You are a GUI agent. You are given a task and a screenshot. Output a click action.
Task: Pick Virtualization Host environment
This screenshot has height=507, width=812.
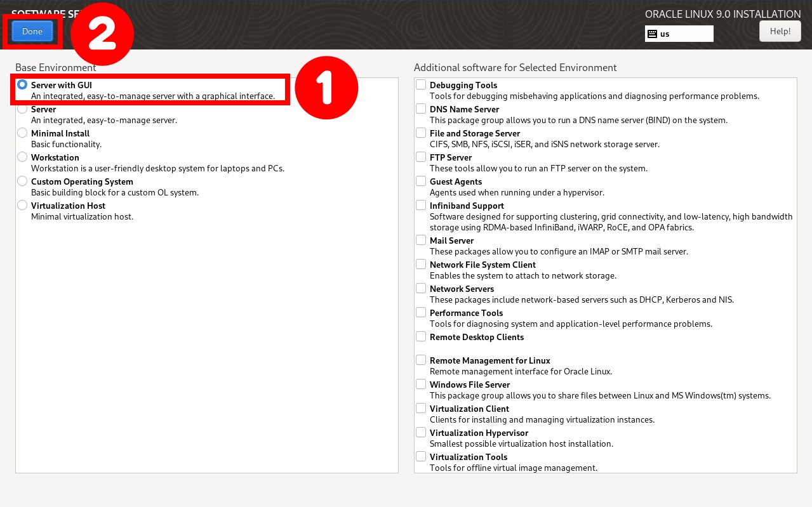[x=23, y=206]
